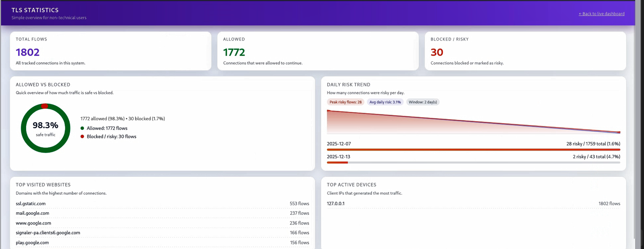The width and height of the screenshot is (644, 249).
Task: Click the green Allowed legend dot
Action: tap(82, 128)
